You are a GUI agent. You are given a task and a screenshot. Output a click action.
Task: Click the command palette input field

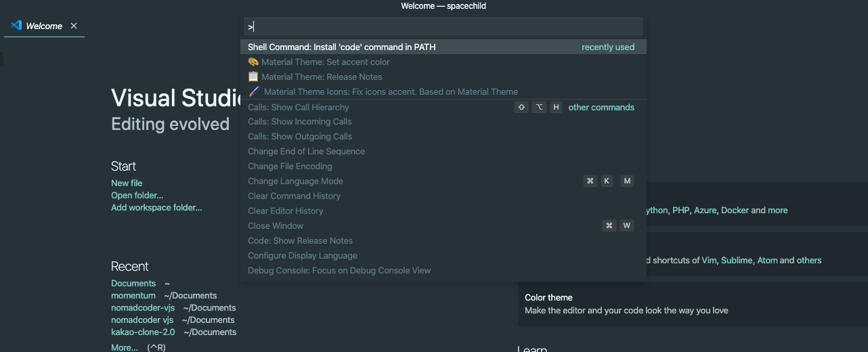click(x=443, y=27)
